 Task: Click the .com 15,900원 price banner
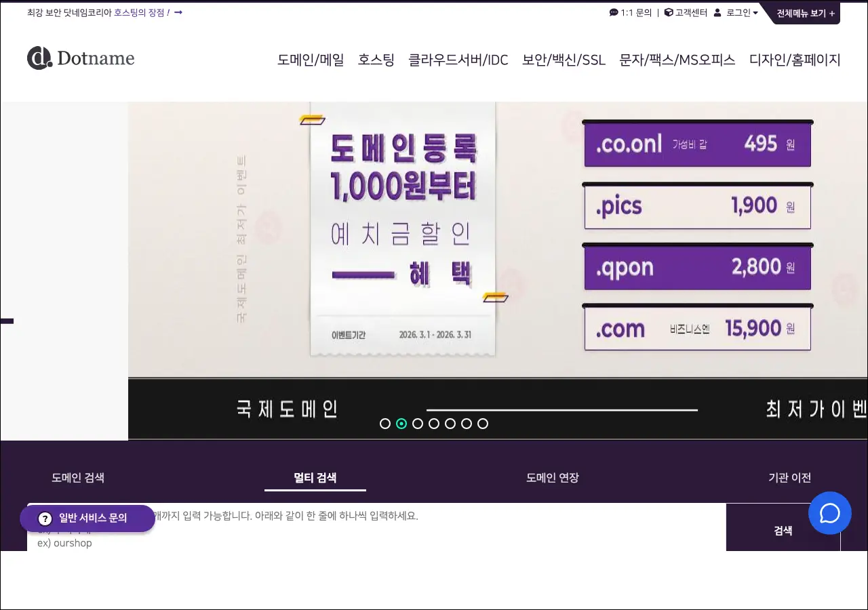click(697, 329)
